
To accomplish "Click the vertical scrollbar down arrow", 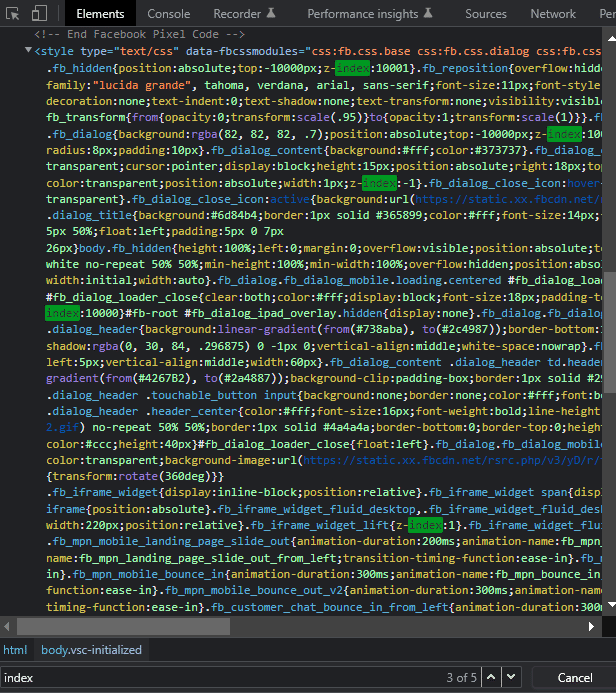I will pyautogui.click(x=611, y=605).
